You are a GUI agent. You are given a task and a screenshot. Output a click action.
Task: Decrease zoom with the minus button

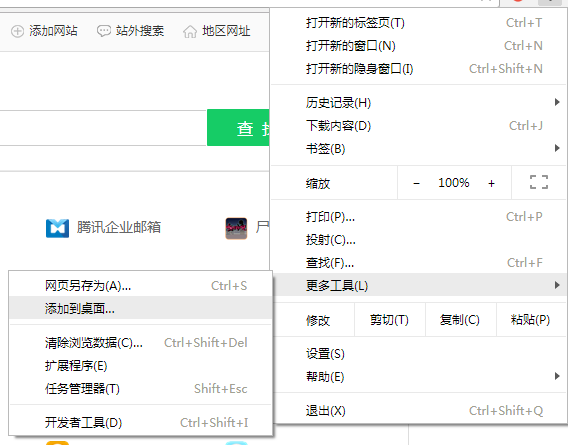[x=417, y=183]
